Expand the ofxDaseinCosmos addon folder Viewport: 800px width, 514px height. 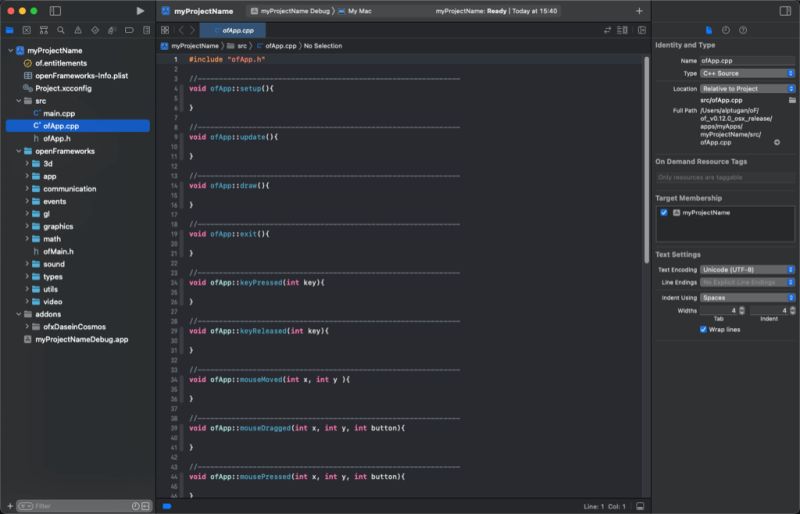(x=27, y=327)
